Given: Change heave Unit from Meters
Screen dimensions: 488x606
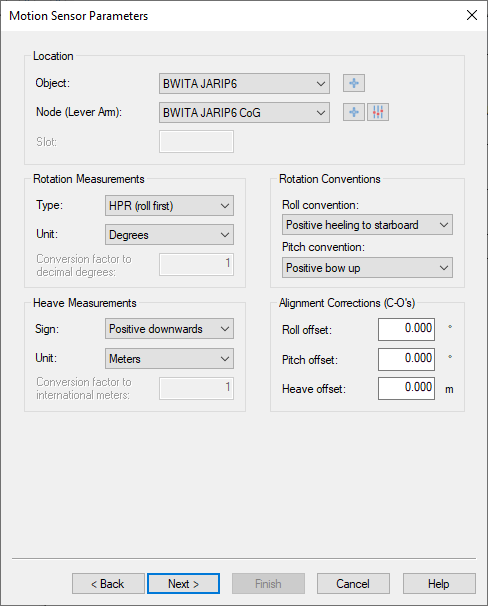Looking at the screenshot, I should (169, 359).
